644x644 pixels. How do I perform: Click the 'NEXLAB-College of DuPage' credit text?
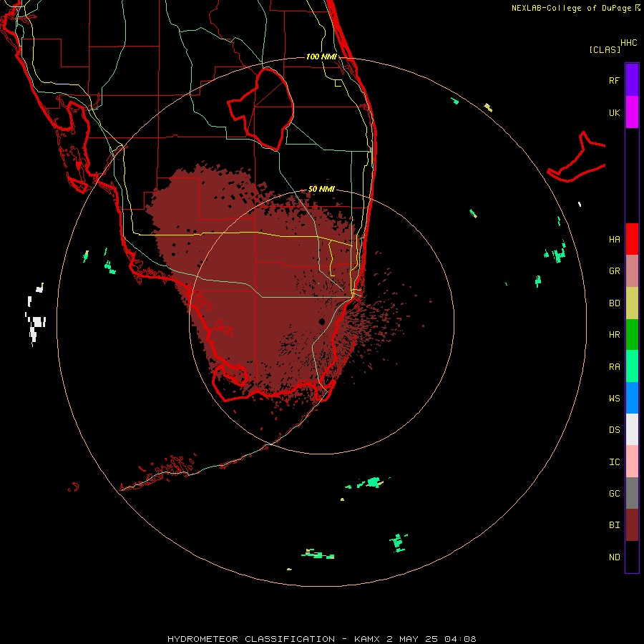pyautogui.click(x=571, y=8)
